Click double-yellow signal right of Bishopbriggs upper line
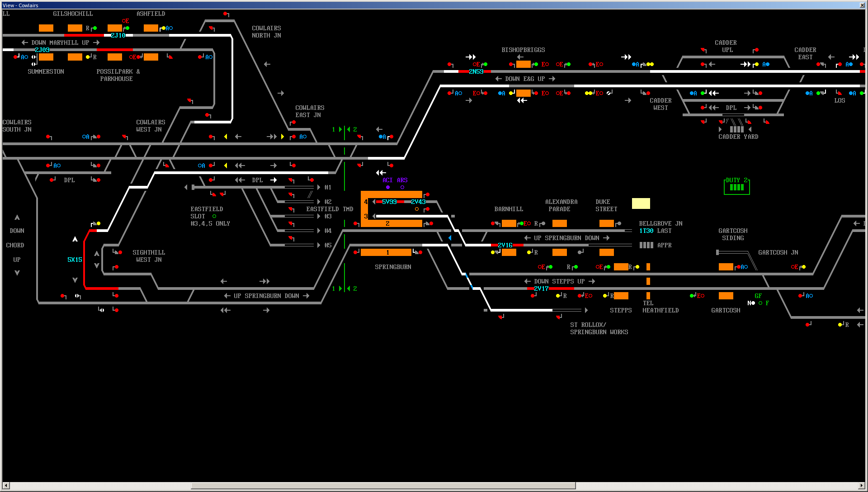Viewport: 868px width, 492px height. (650, 64)
